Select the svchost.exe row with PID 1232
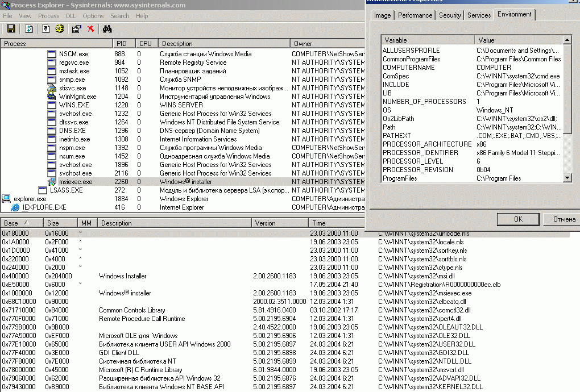This screenshot has height=392, width=580. pyautogui.click(x=183, y=114)
